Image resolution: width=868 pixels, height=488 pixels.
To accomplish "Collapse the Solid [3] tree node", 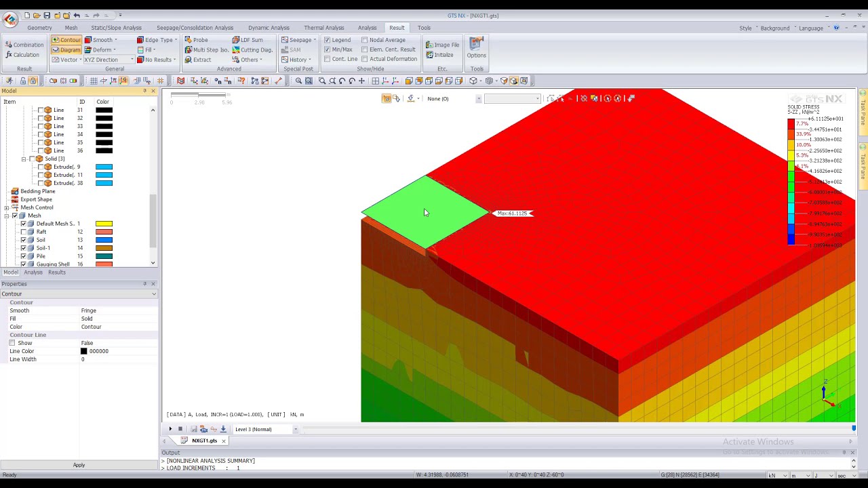I will click(24, 159).
